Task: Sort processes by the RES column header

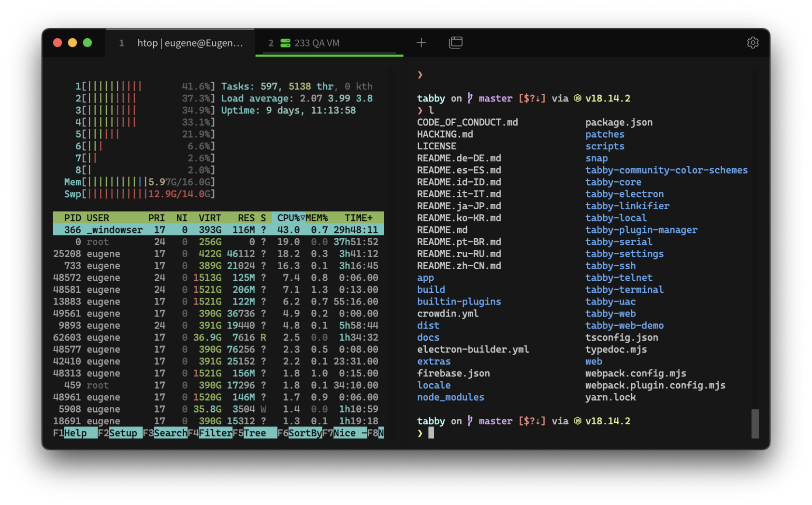Action: 246,218
